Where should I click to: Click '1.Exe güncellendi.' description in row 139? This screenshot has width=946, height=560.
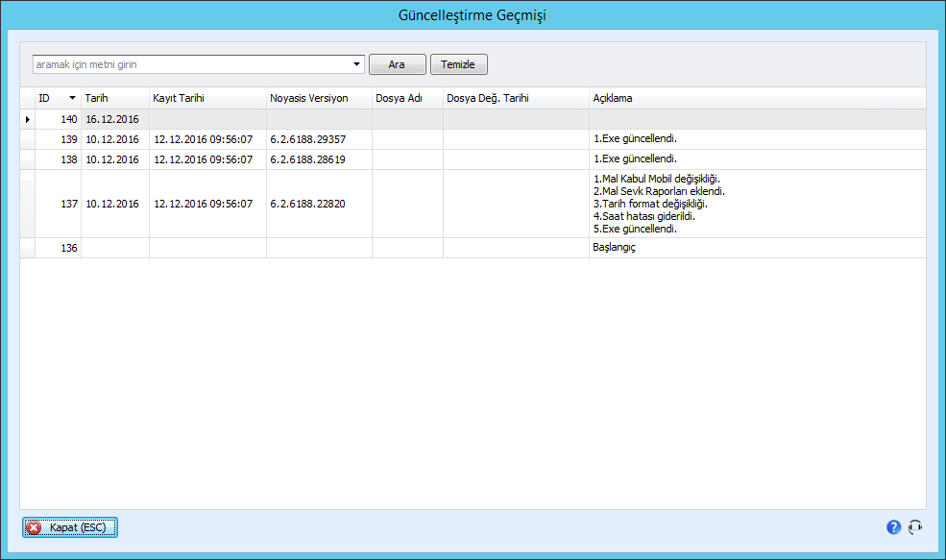coord(758,139)
